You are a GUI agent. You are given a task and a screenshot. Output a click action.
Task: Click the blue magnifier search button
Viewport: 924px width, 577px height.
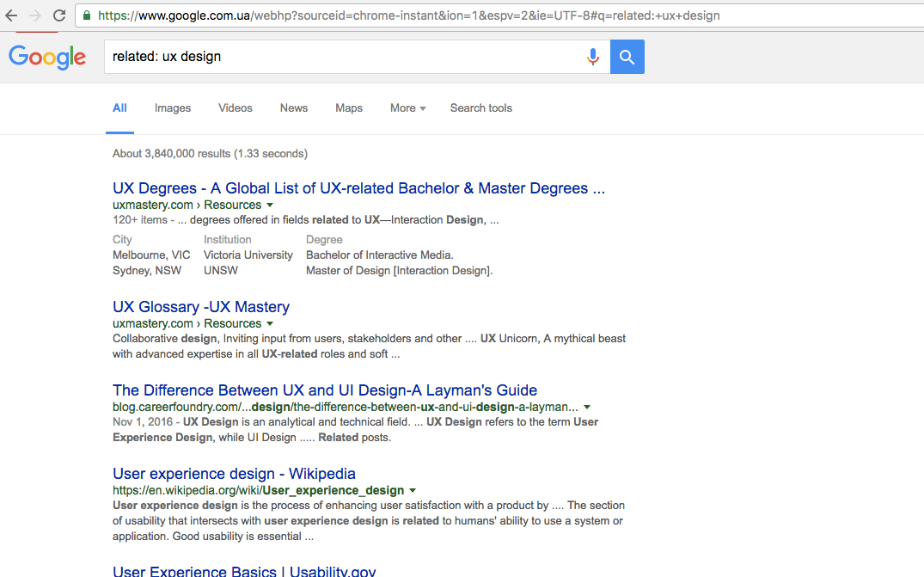tap(627, 57)
